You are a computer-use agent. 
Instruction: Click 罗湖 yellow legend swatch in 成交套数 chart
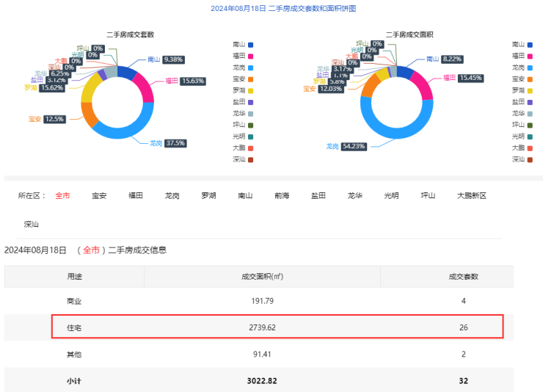tap(250, 90)
